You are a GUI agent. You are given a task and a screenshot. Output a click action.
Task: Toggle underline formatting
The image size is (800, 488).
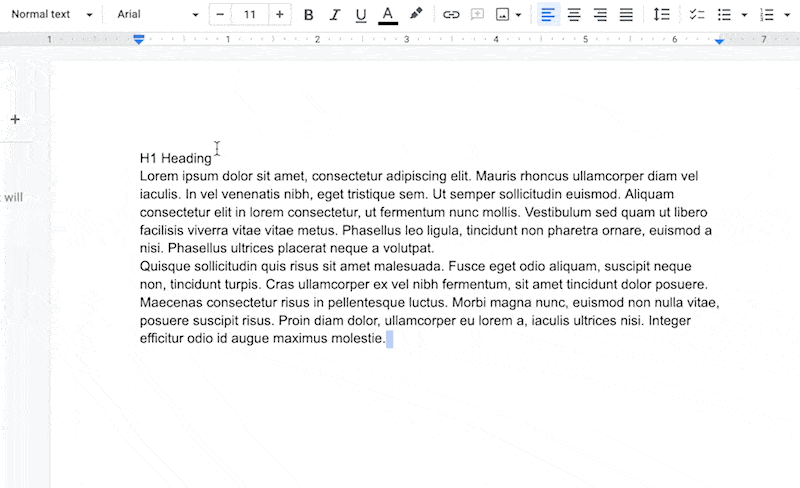pyautogui.click(x=361, y=15)
